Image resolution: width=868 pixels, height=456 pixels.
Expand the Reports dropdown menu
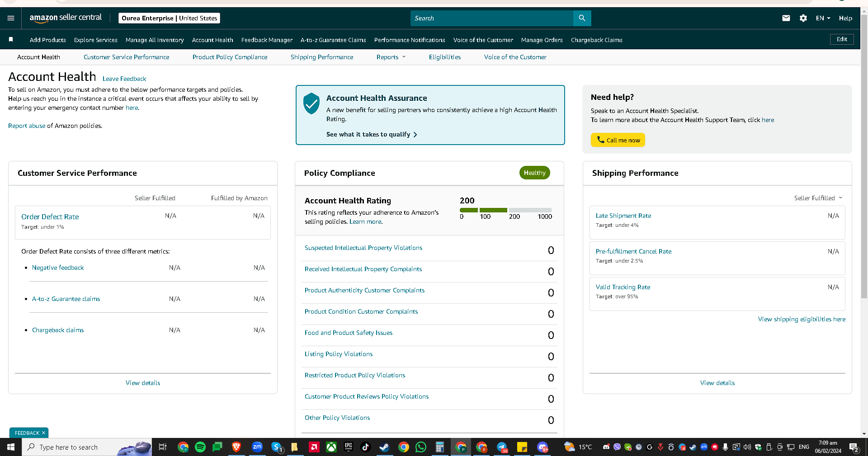tap(391, 57)
